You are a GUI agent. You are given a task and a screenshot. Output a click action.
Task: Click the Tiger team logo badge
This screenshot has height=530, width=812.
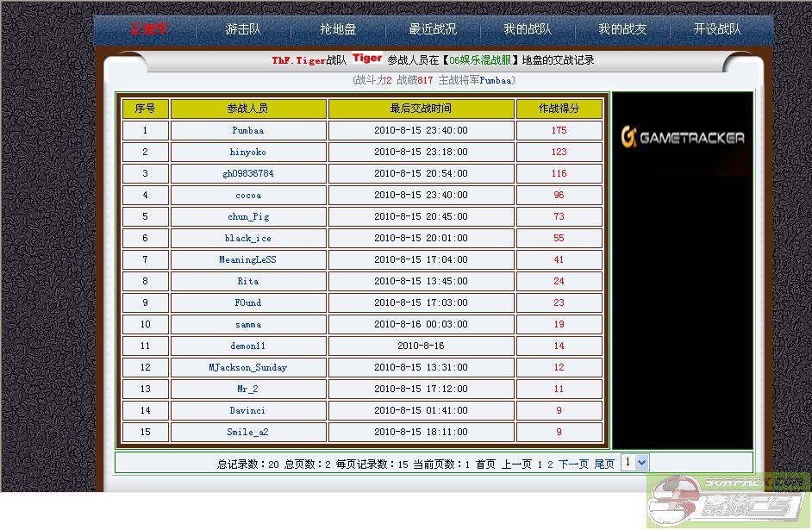[367, 59]
